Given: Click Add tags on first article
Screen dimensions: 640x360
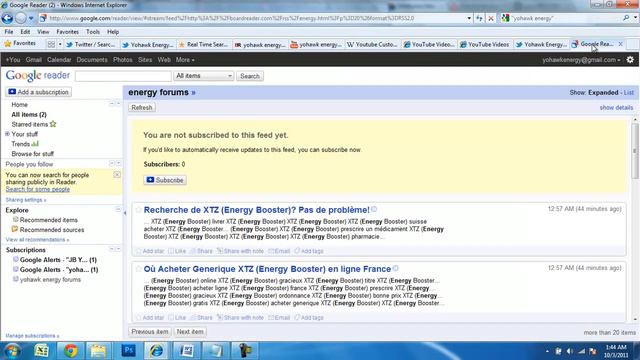Looking at the screenshot, I should click(x=309, y=251).
